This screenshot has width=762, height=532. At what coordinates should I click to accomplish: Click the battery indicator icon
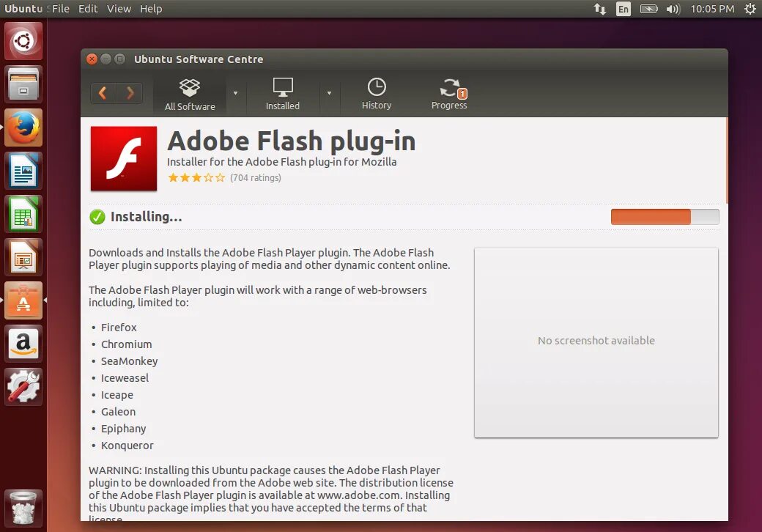tap(648, 9)
